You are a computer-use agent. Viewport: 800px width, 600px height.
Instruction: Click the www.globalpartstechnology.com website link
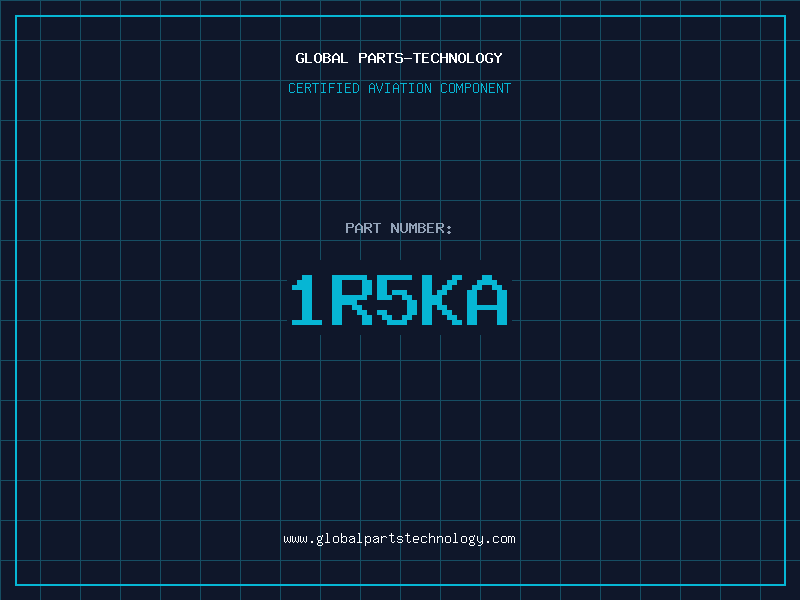tap(399, 539)
